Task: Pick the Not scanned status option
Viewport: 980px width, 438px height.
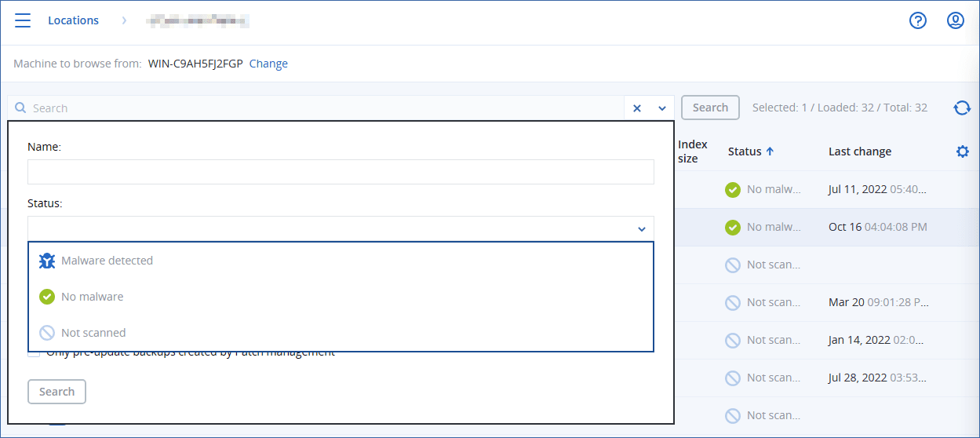Action: (x=93, y=333)
